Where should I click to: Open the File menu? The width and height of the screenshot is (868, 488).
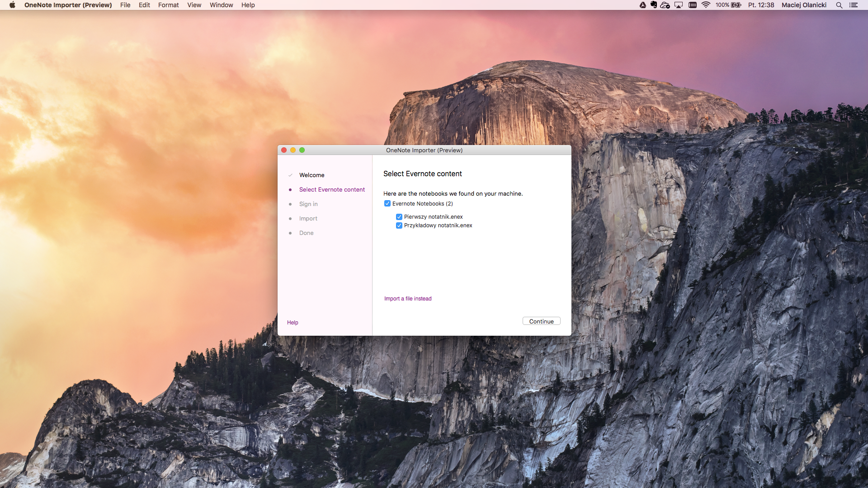125,5
